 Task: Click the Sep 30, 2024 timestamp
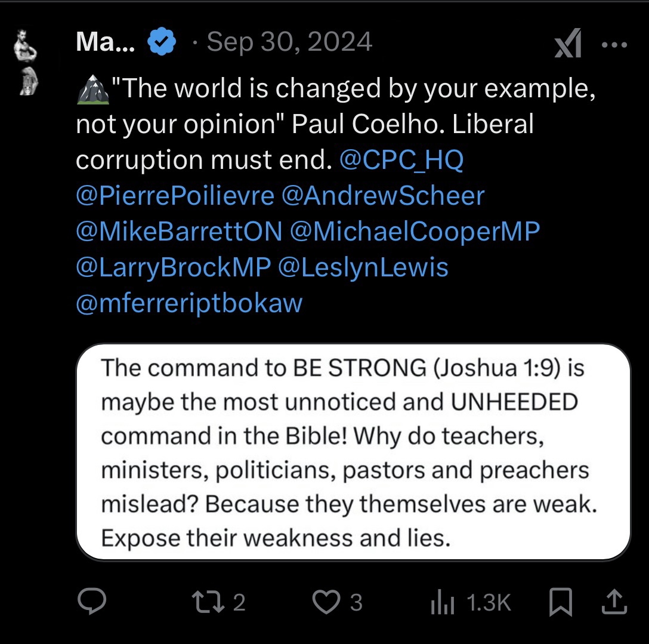[289, 42]
